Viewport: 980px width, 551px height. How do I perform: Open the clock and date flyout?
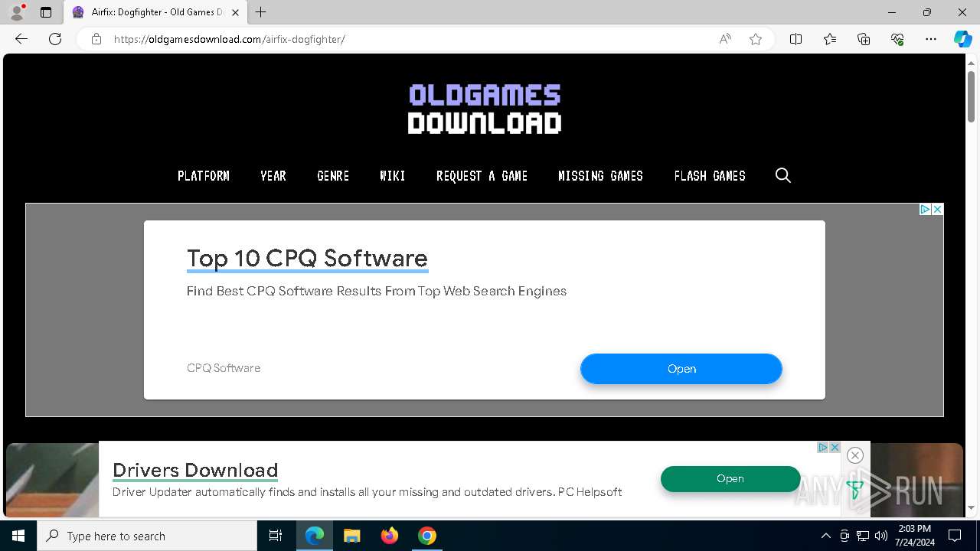pos(915,536)
